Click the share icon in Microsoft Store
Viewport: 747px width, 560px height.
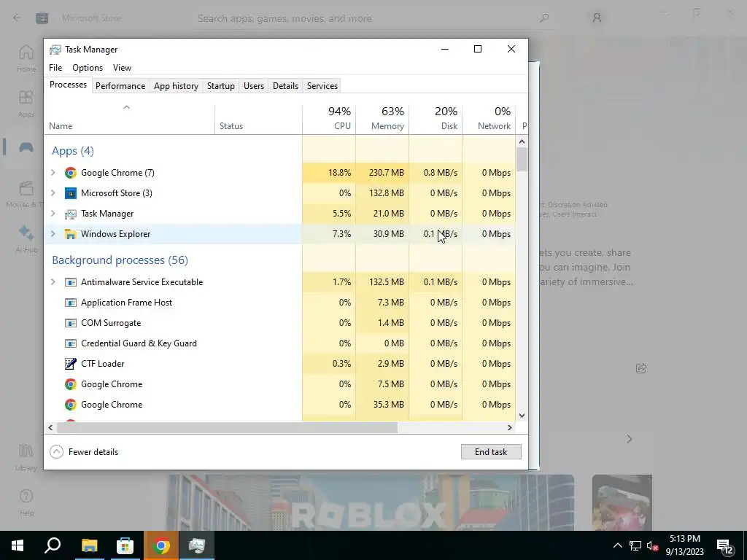pyautogui.click(x=641, y=368)
